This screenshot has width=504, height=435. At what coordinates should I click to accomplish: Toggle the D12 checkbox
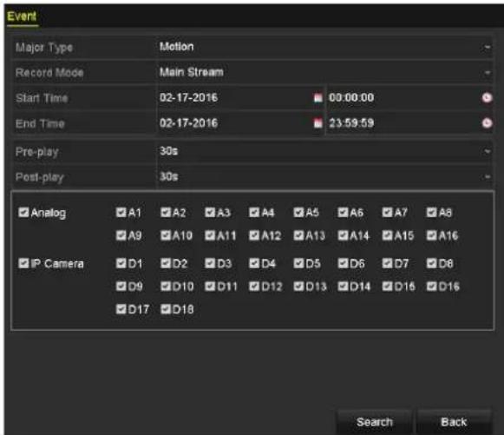pos(254,286)
